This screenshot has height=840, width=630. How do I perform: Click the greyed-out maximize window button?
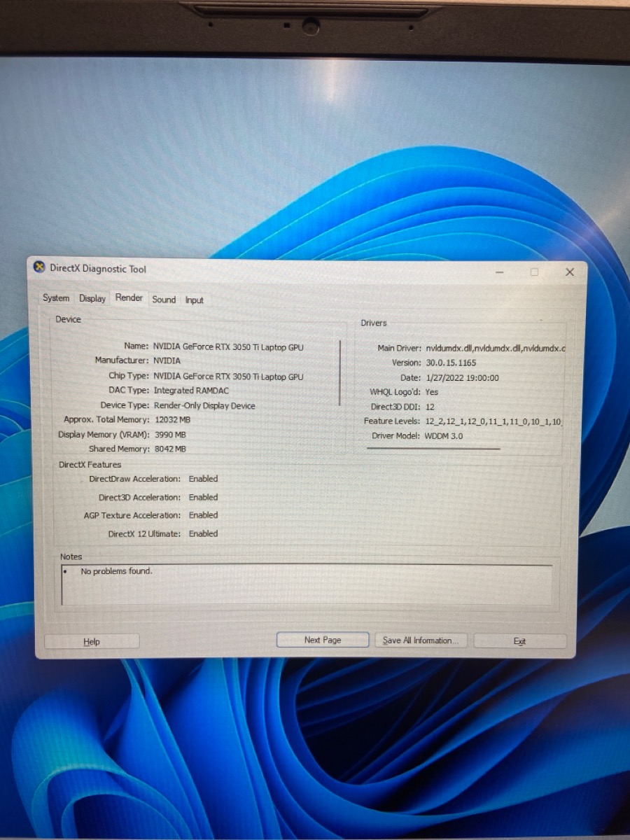point(534,272)
